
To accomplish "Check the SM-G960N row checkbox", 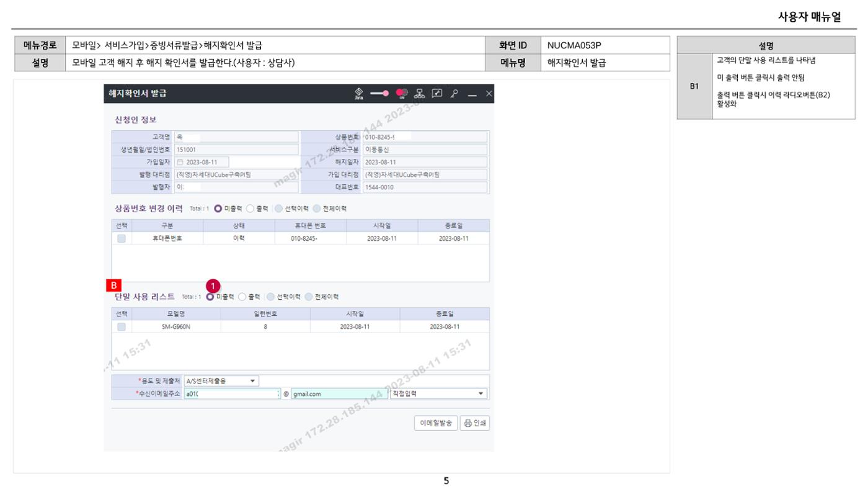I will 122,326.
